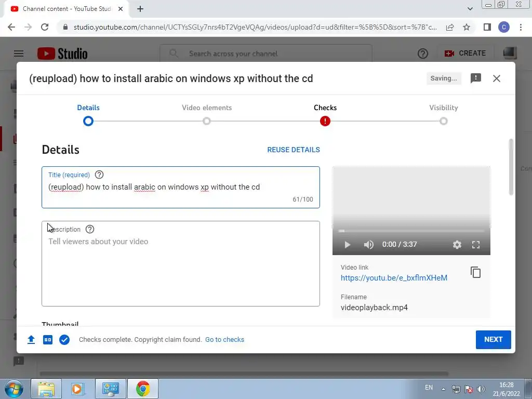Click the CREATE button
The image size is (532, 399).
(x=465, y=54)
